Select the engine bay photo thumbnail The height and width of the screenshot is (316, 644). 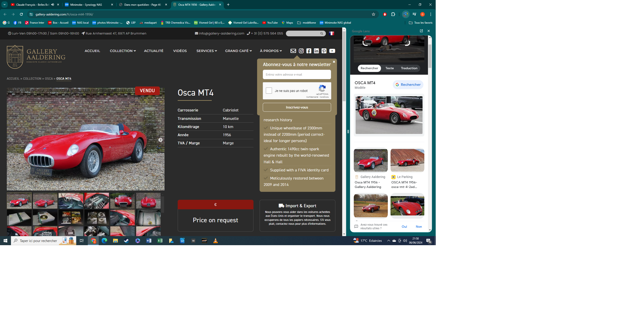click(x=97, y=201)
